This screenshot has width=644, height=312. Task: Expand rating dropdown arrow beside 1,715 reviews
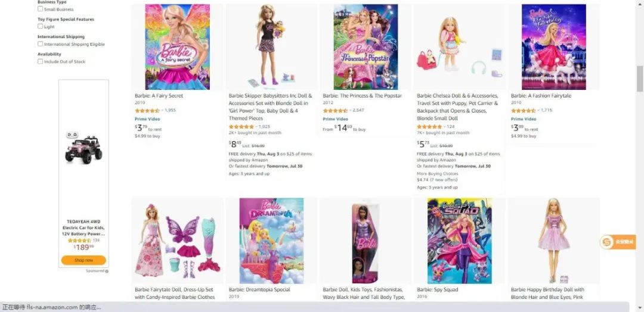pyautogui.click(x=538, y=111)
